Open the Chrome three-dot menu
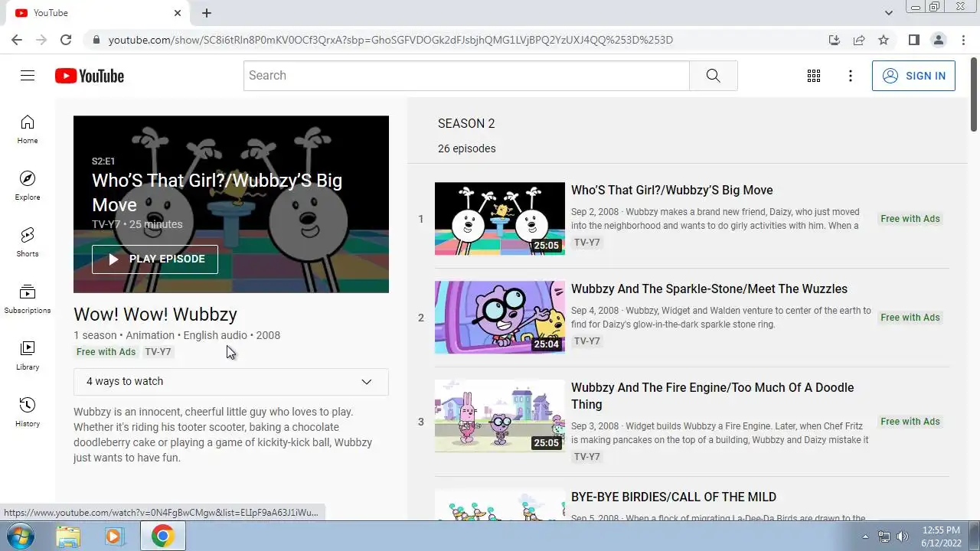Image resolution: width=980 pixels, height=551 pixels. click(963, 40)
